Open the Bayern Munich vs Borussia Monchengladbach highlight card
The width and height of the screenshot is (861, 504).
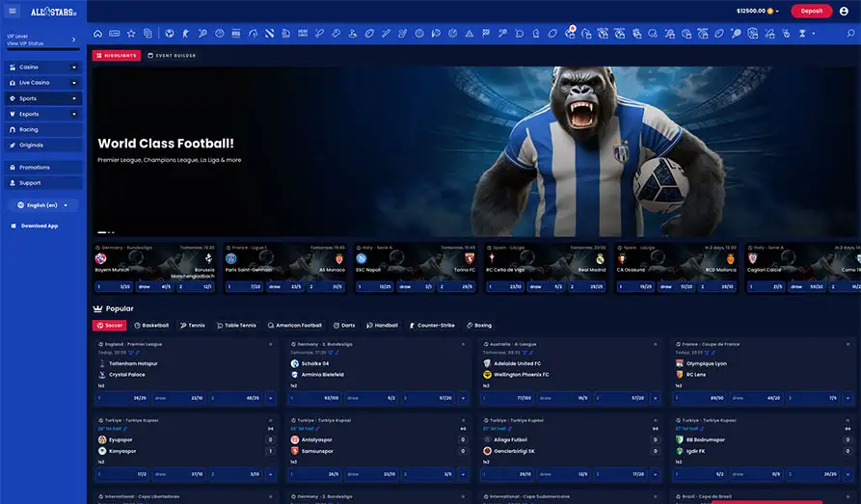[154, 269]
